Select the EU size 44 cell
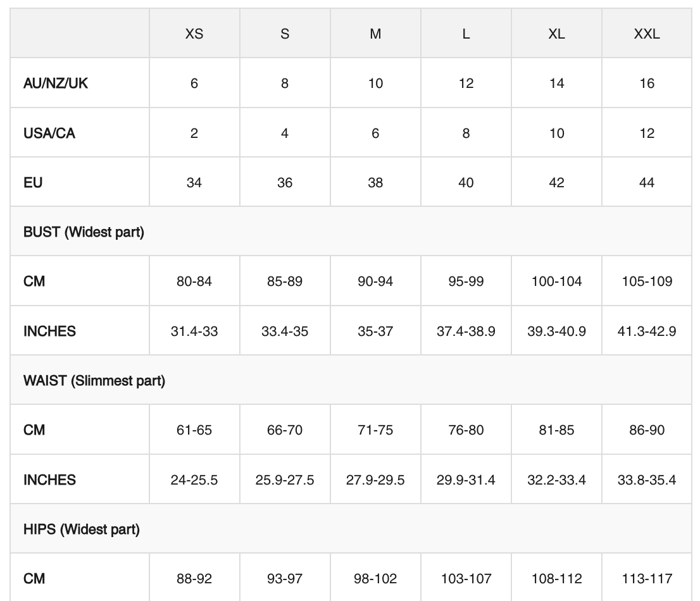Viewport: 700px width, 601px height. click(647, 183)
